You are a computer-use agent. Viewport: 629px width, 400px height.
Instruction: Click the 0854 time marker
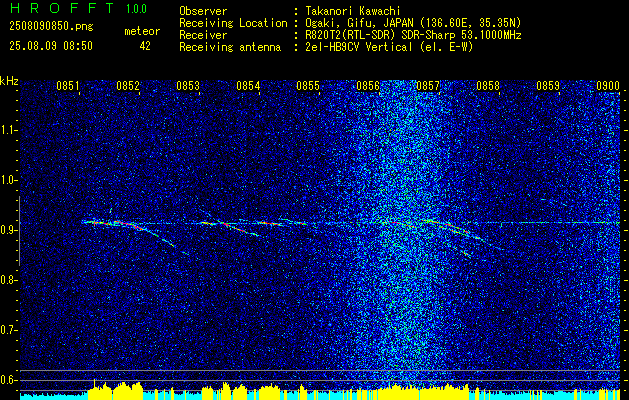(248, 86)
